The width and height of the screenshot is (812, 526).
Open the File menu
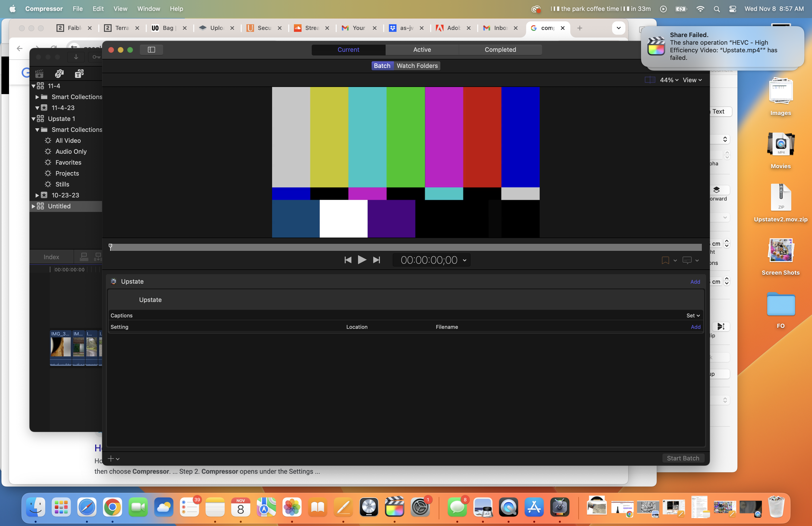coord(77,9)
